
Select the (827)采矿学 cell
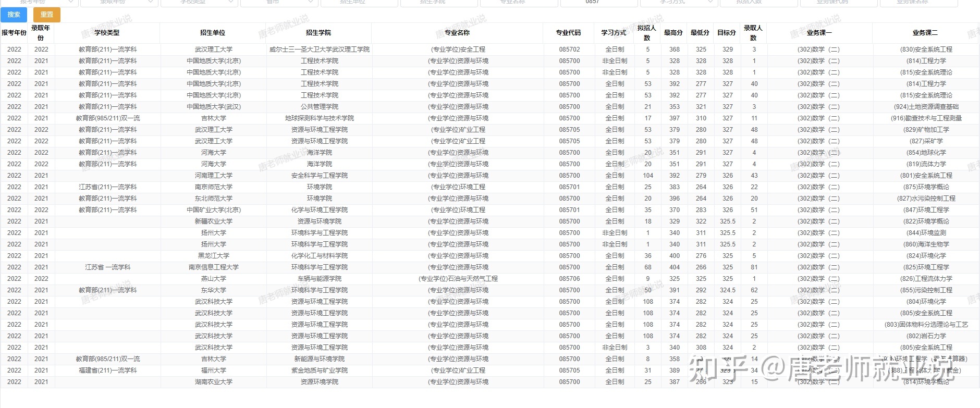pyautogui.click(x=926, y=141)
